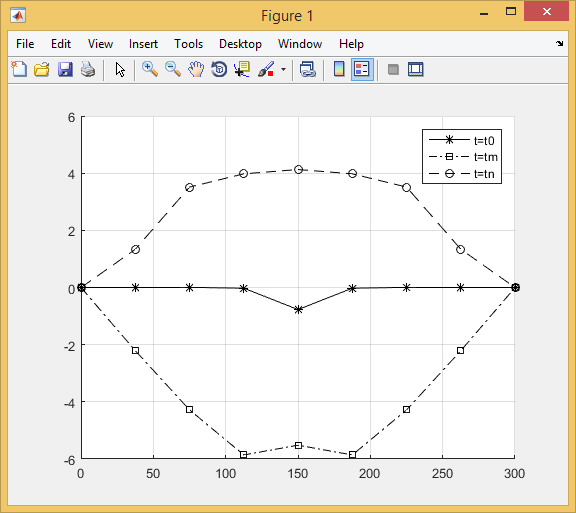Open the Desktop menu
Image resolution: width=576 pixels, height=513 pixels.
coord(240,44)
